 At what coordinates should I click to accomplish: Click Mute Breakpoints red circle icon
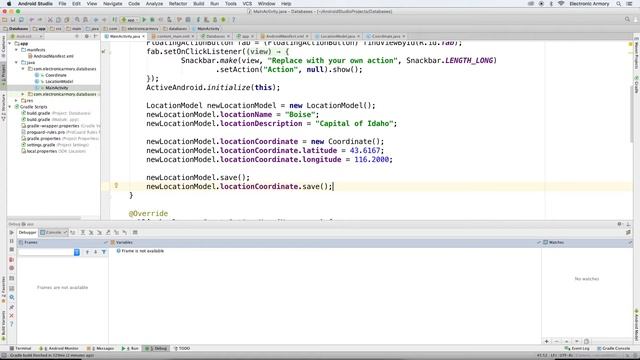11,268
